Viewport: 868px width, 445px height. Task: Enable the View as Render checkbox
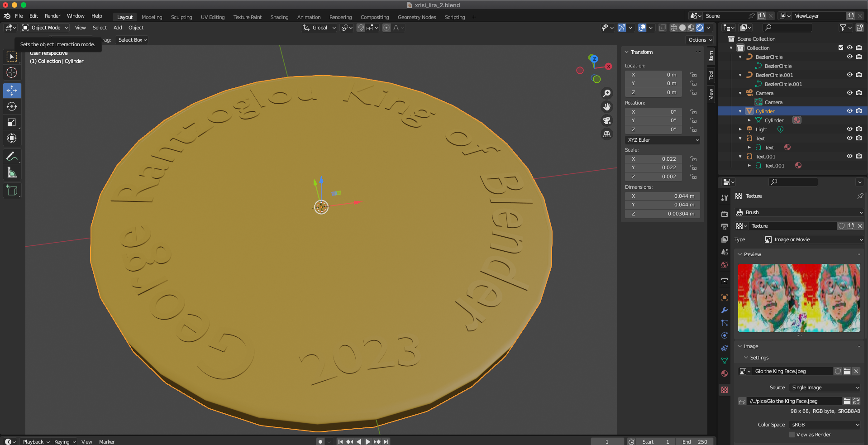792,435
